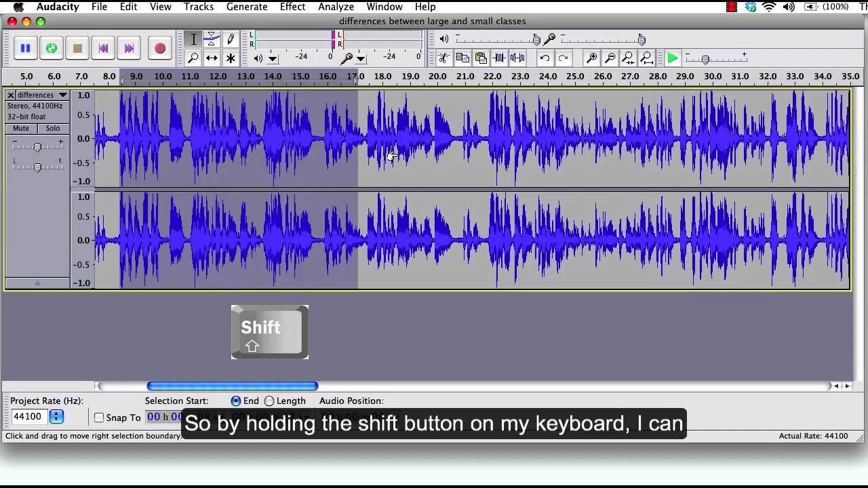The width and height of the screenshot is (868, 488).
Task: Open the Edit menu
Action: (128, 7)
